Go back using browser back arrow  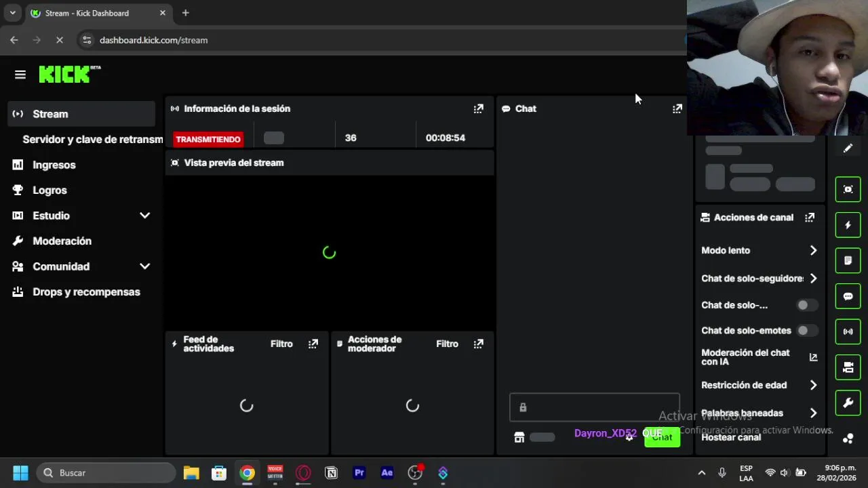coord(14,40)
